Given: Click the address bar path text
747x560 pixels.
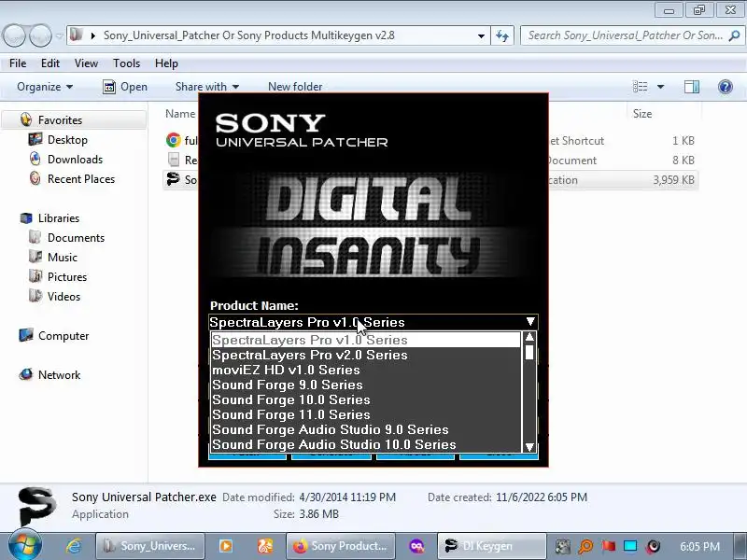Looking at the screenshot, I should [248, 35].
